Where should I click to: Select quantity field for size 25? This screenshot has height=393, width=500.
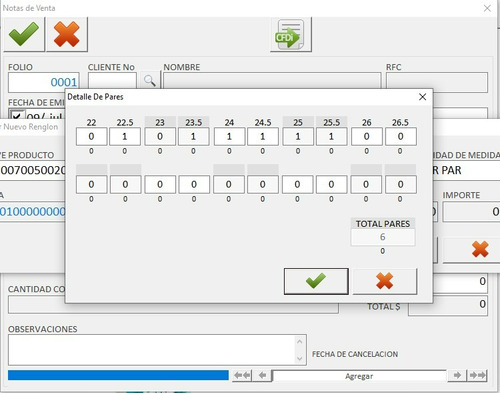click(x=298, y=136)
